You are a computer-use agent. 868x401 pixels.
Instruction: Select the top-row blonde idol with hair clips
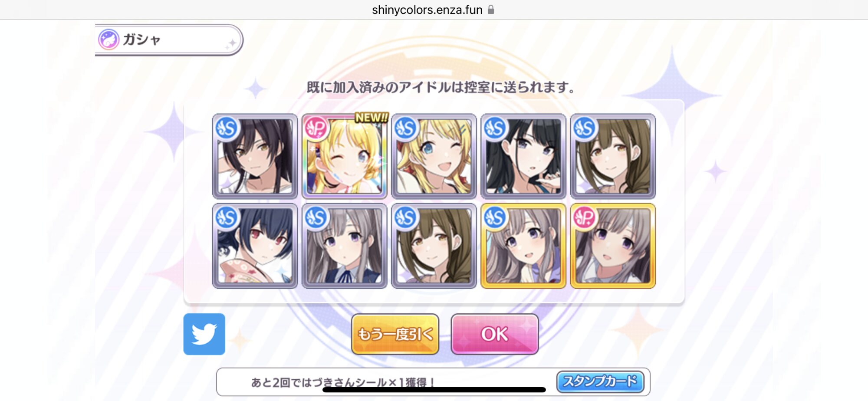coord(434,156)
